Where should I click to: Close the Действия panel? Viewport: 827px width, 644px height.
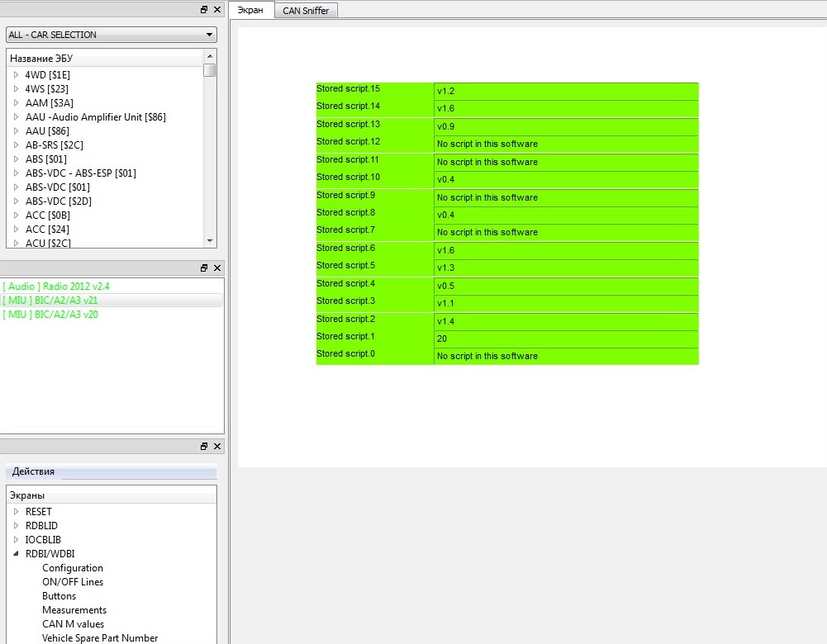pyautogui.click(x=217, y=446)
